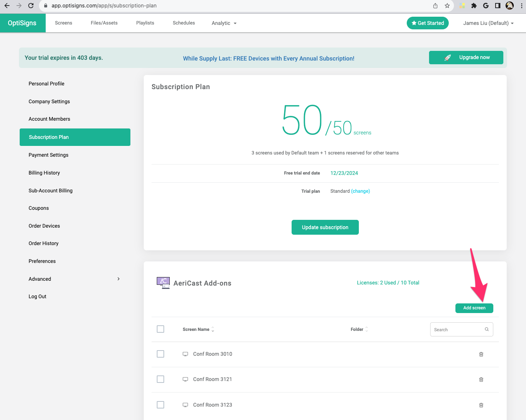Click the browser address bar URL
The width and height of the screenshot is (526, 420).
coord(104,6)
